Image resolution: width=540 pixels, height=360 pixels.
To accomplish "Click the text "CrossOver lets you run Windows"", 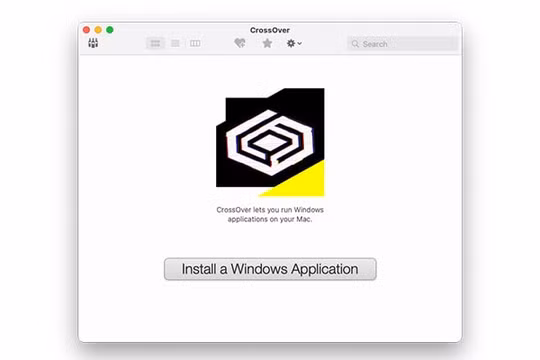I will (270, 210).
